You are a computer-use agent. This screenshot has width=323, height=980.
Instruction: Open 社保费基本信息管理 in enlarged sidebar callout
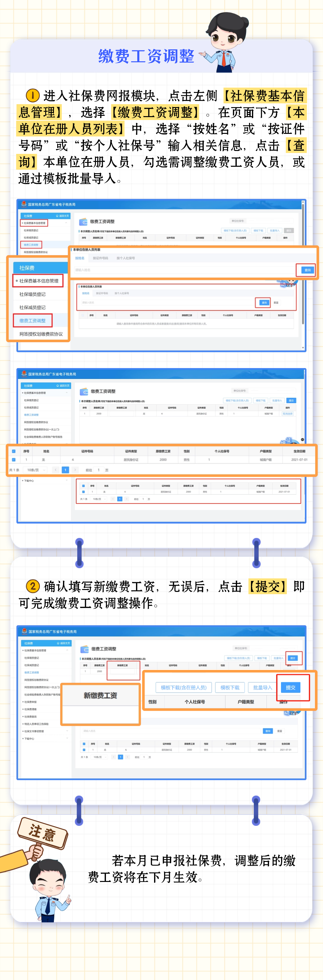point(38,281)
